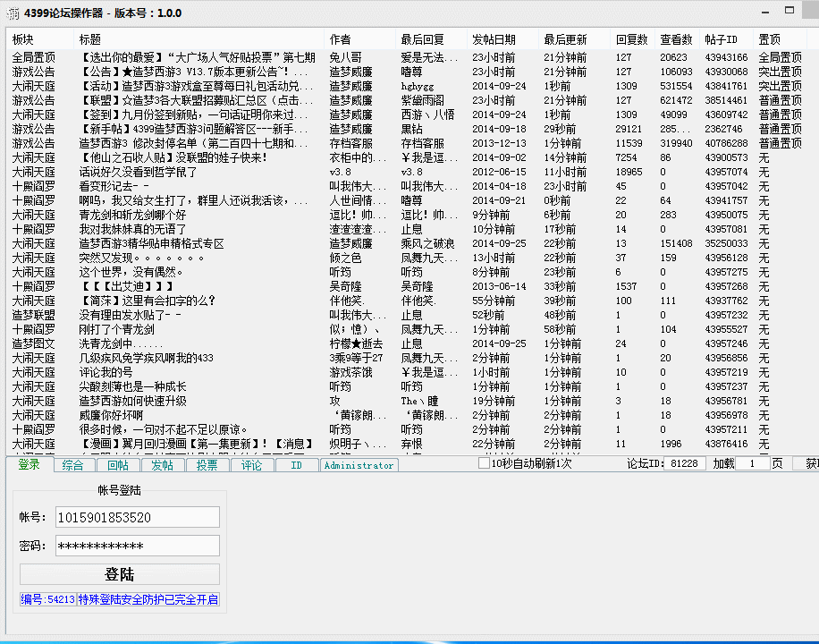Click post ID 43876416
The width and height of the screenshot is (819, 644).
726,444
